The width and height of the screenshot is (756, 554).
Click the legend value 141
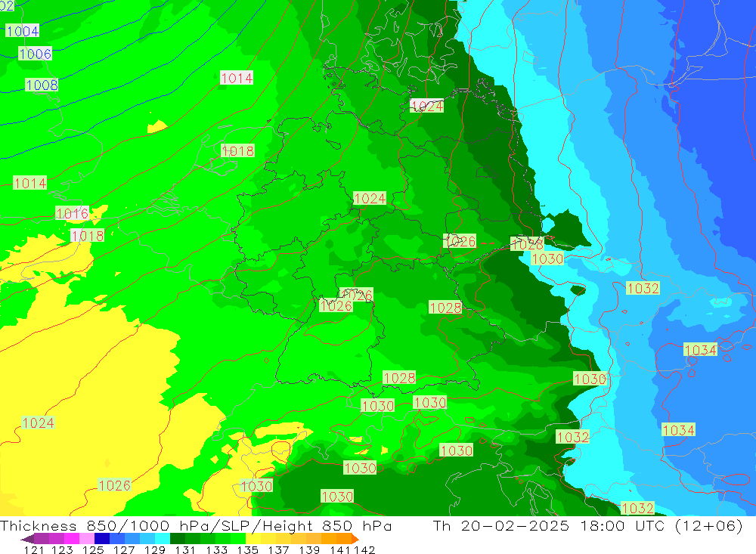pos(340,549)
